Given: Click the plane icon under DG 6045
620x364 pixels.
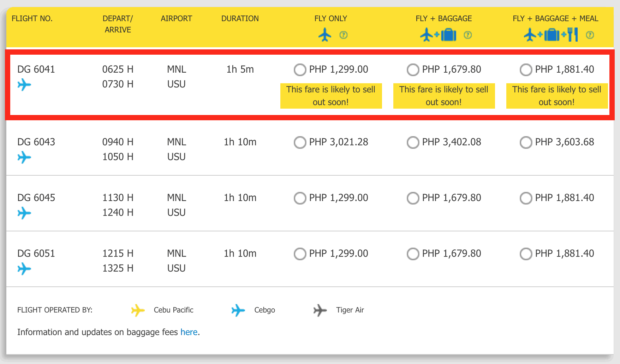Looking at the screenshot, I should point(24,213).
